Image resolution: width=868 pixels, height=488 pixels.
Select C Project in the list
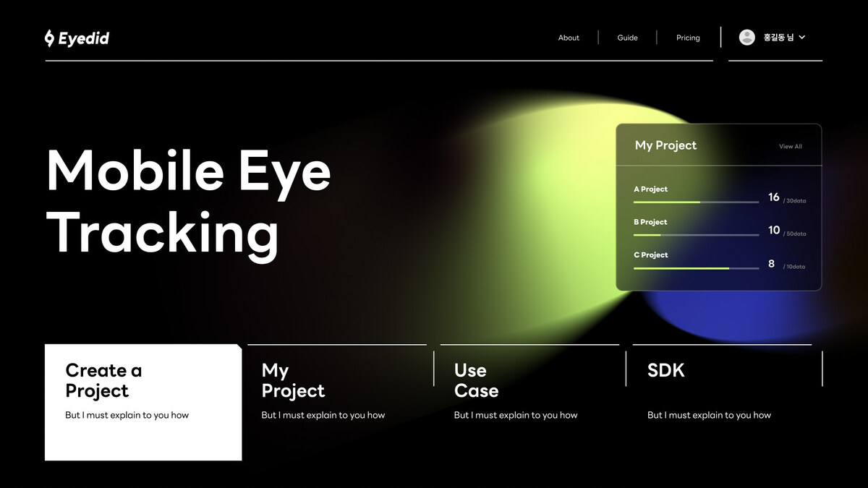tap(650, 255)
